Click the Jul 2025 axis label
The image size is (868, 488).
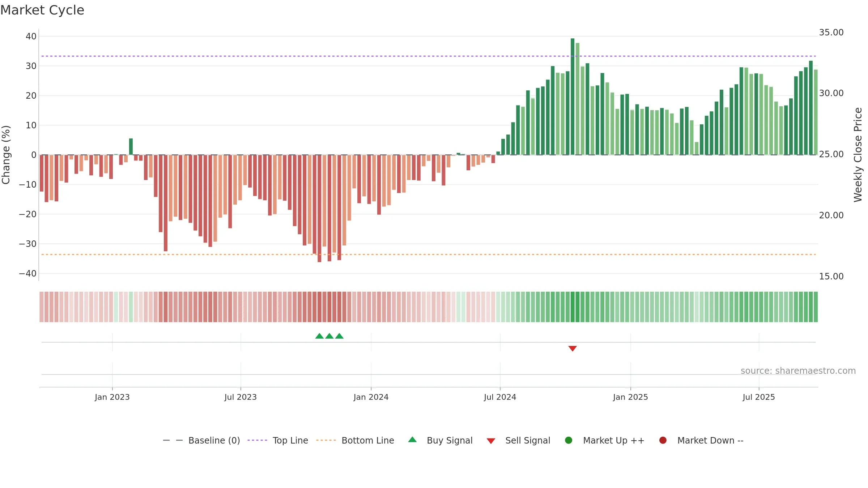(x=759, y=397)
